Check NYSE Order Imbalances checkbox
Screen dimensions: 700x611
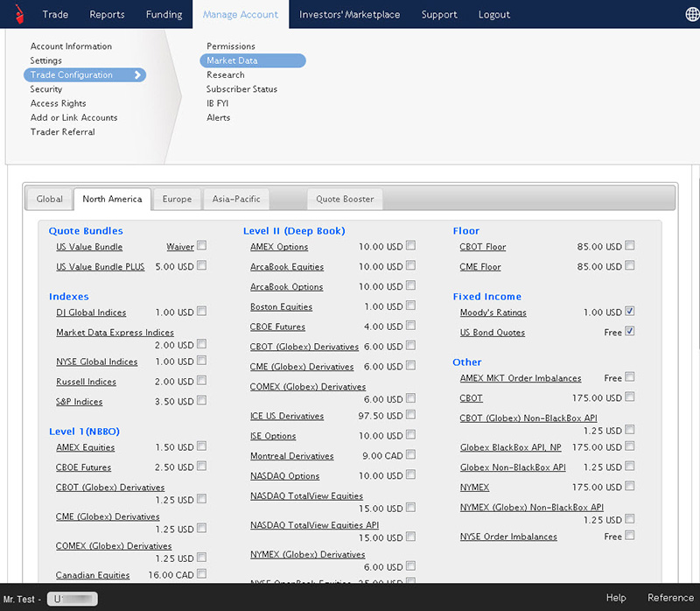click(629, 535)
